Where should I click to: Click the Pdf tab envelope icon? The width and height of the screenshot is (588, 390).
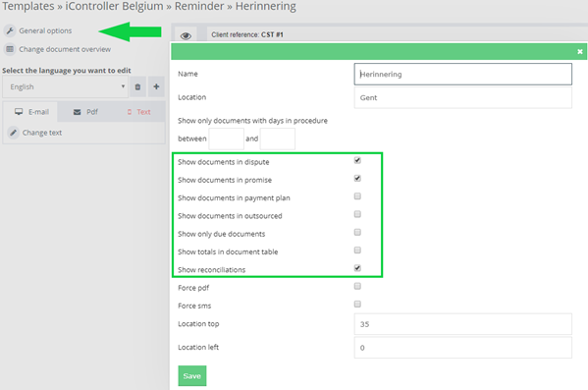click(x=77, y=112)
